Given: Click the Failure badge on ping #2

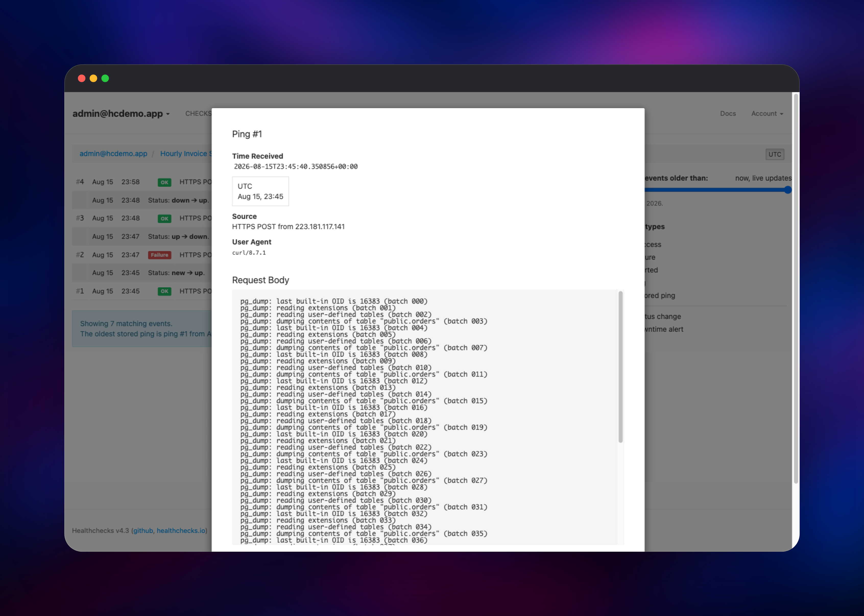Looking at the screenshot, I should [159, 255].
